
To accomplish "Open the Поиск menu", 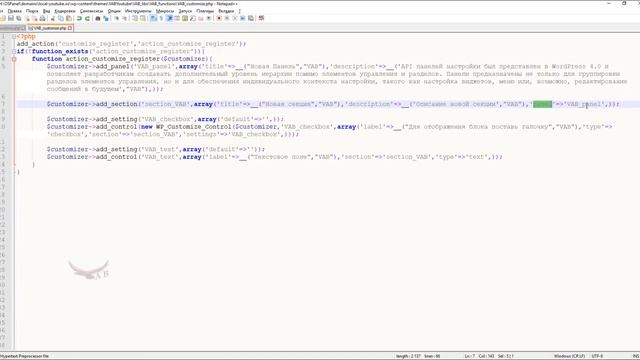I will pos(32,11).
